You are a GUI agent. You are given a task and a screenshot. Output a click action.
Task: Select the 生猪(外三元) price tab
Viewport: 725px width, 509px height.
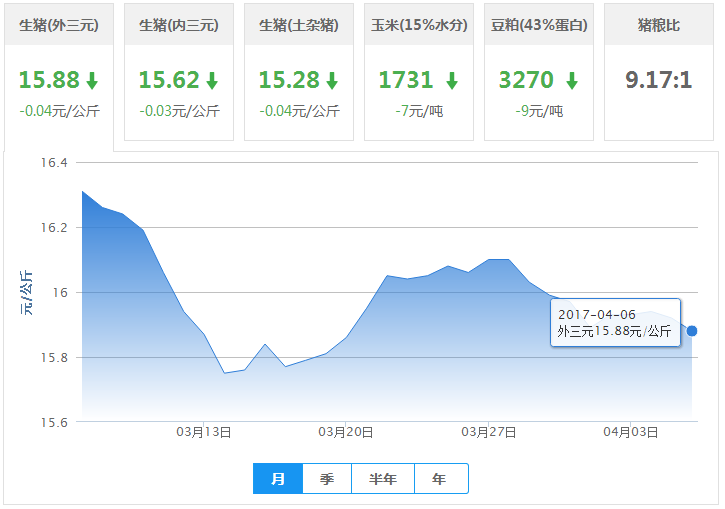click(x=59, y=25)
